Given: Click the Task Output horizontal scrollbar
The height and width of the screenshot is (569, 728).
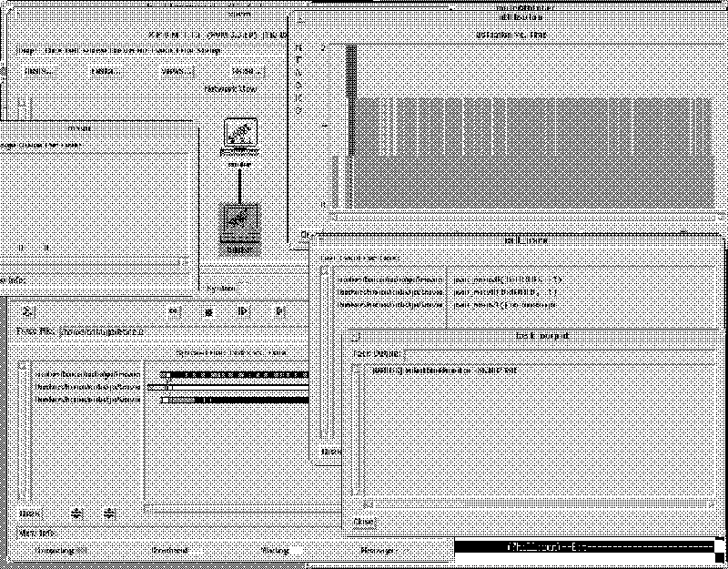Looking at the screenshot, I should (x=537, y=503).
